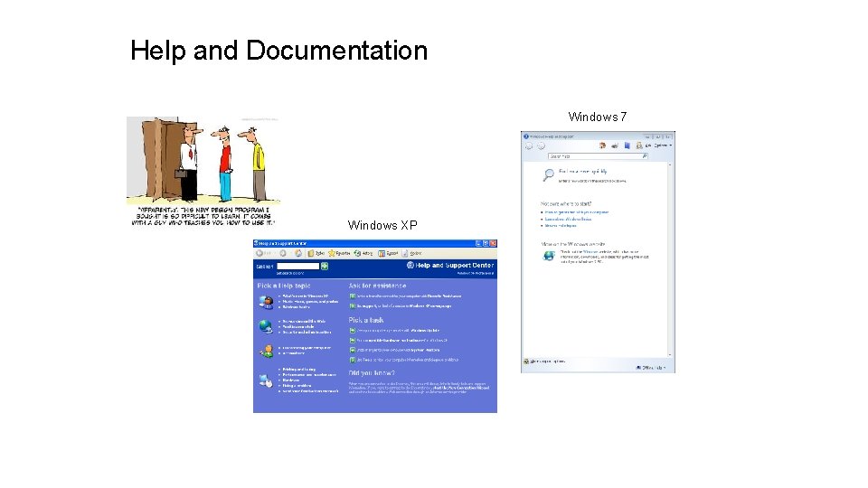Open Index in XP Help toolbar
The width and height of the screenshot is (868, 488).
tap(316, 253)
